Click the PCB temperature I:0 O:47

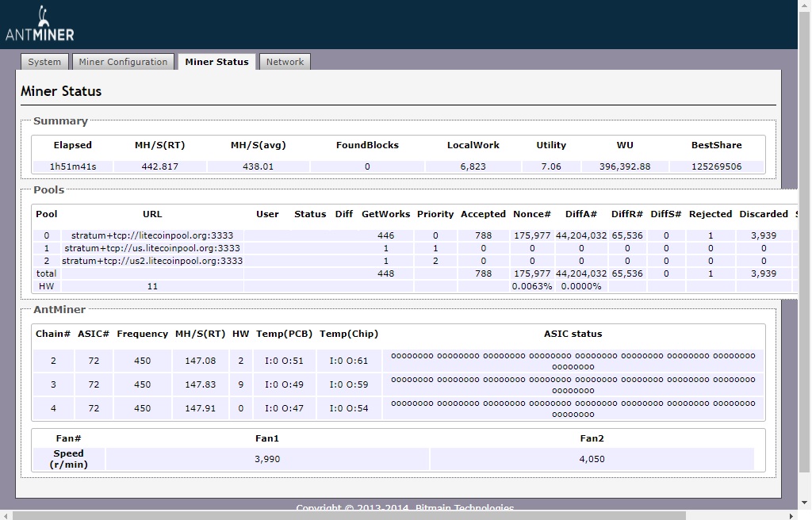[285, 408]
